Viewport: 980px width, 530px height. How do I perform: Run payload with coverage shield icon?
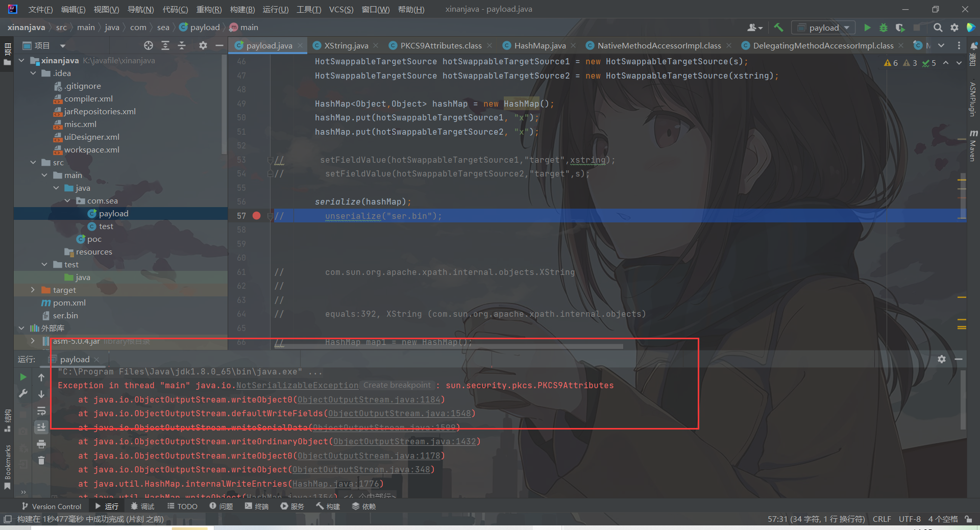click(900, 28)
